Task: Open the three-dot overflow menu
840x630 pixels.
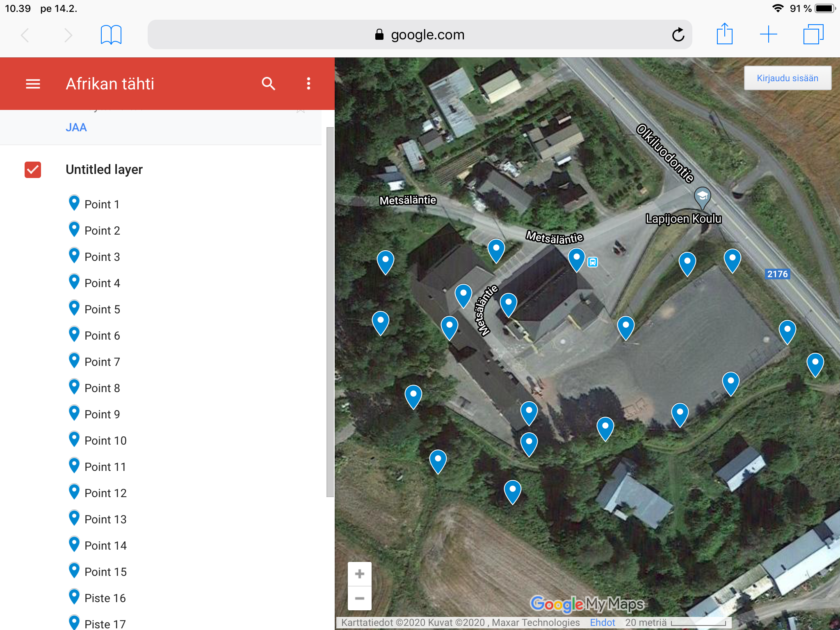Action: 308,84
